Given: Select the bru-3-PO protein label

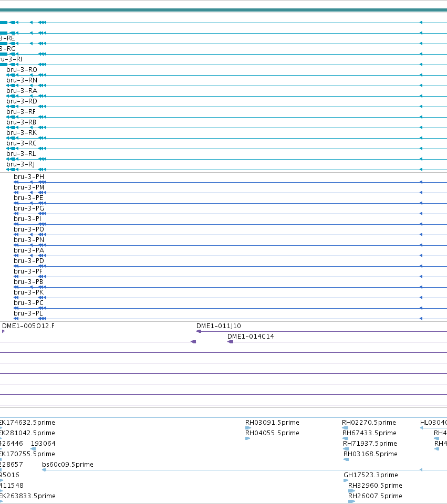Looking at the screenshot, I should point(29,229).
